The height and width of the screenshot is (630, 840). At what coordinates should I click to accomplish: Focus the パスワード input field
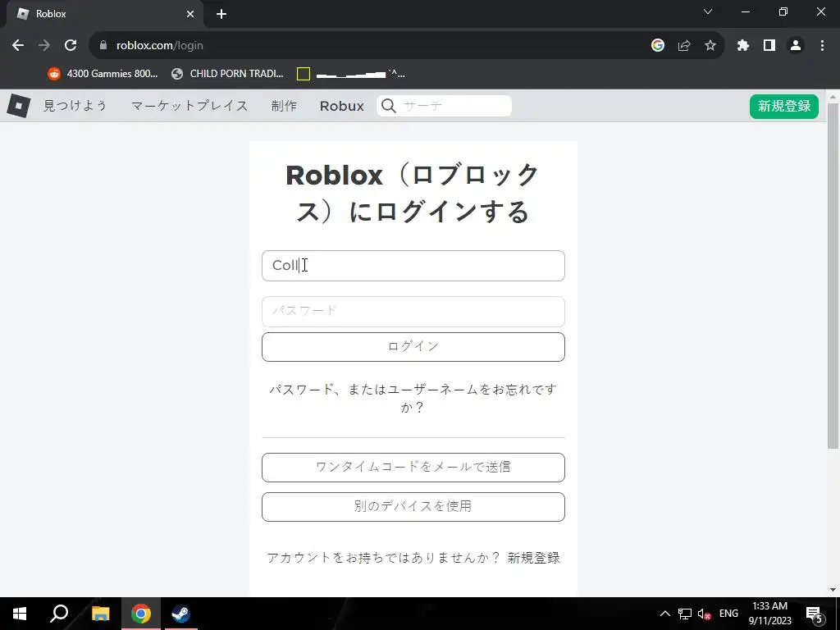pyautogui.click(x=413, y=311)
